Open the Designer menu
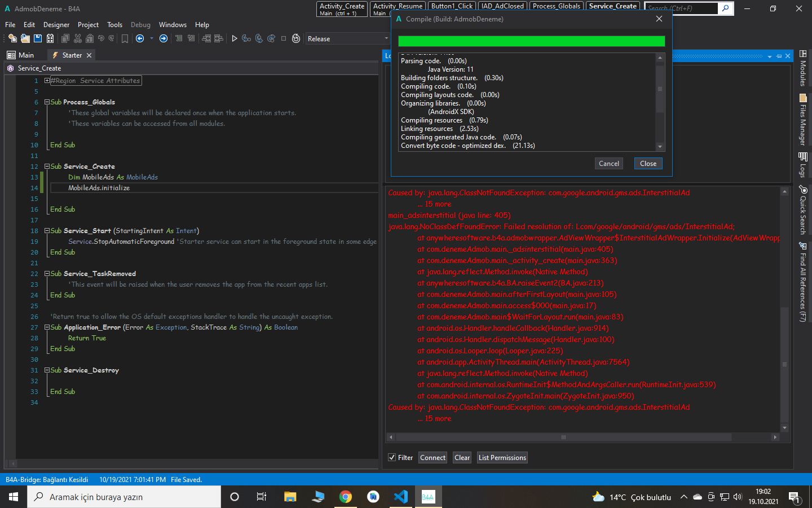 56,25
